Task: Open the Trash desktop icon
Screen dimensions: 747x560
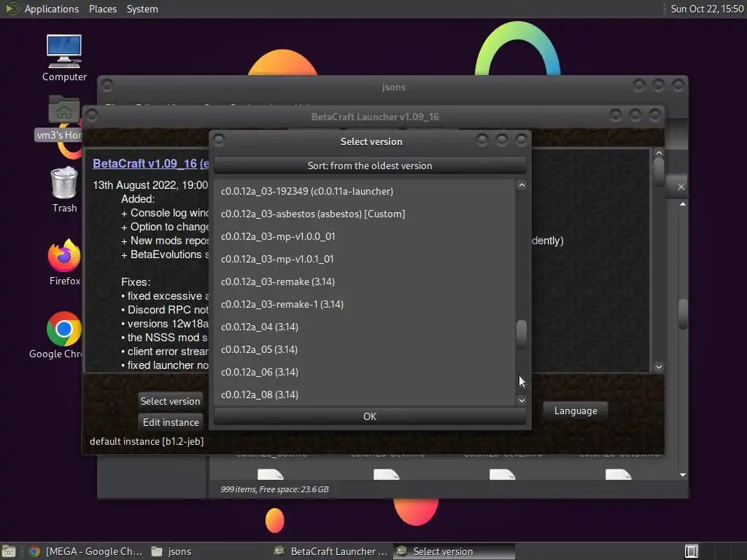Action: 64,189
